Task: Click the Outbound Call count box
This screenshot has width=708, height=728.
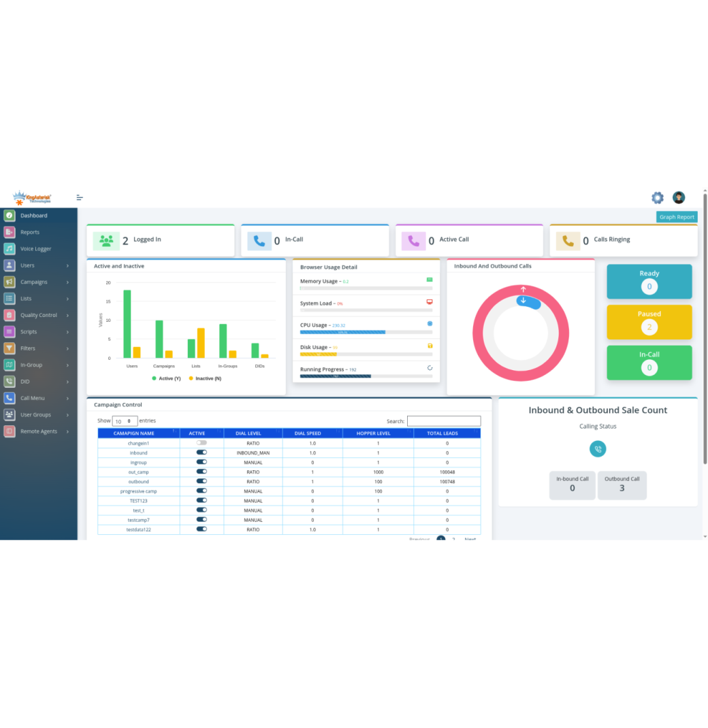Action: [x=622, y=485]
